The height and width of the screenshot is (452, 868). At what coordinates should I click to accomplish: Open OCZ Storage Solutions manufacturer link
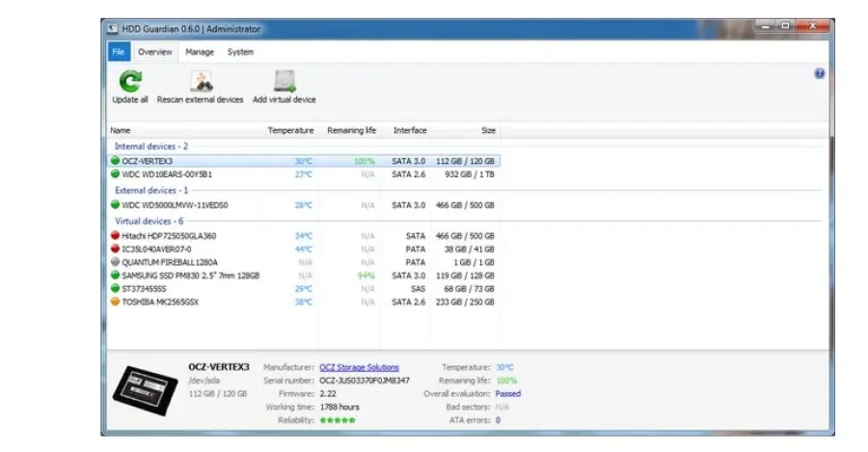[359, 367]
